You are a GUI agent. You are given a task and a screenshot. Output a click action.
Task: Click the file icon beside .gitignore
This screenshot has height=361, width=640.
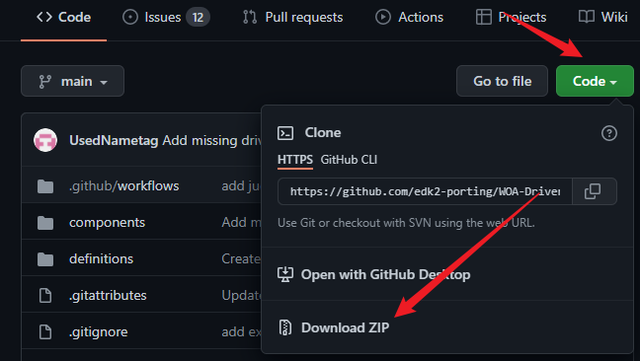45,332
